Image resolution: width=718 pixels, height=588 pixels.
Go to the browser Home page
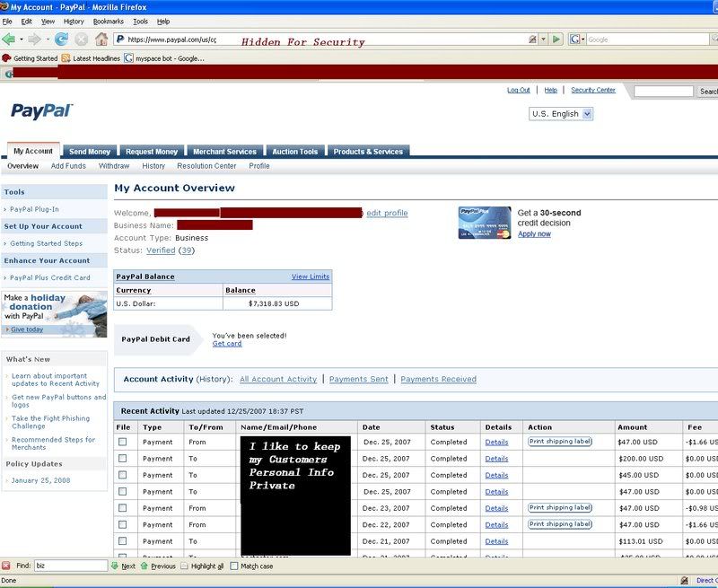pos(101,39)
